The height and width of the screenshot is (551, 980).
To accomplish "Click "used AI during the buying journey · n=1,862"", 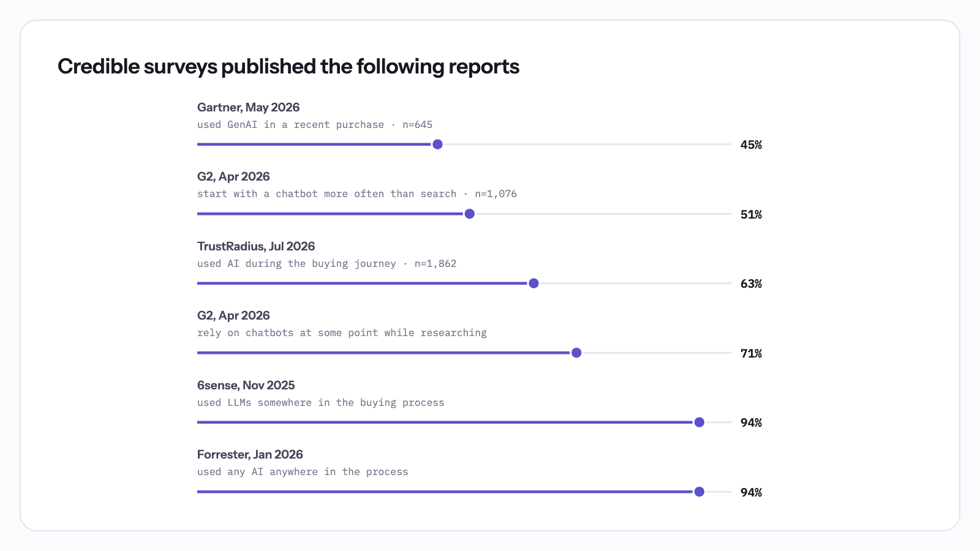I will tap(327, 264).
